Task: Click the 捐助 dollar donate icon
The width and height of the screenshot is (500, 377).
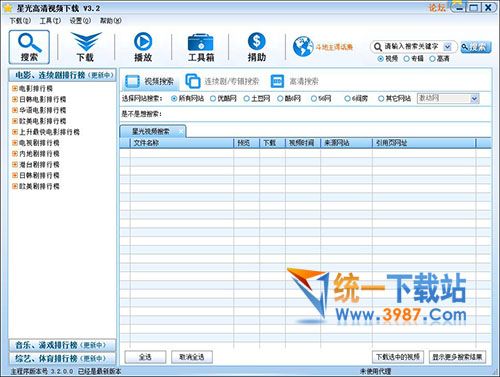Action: [257, 47]
